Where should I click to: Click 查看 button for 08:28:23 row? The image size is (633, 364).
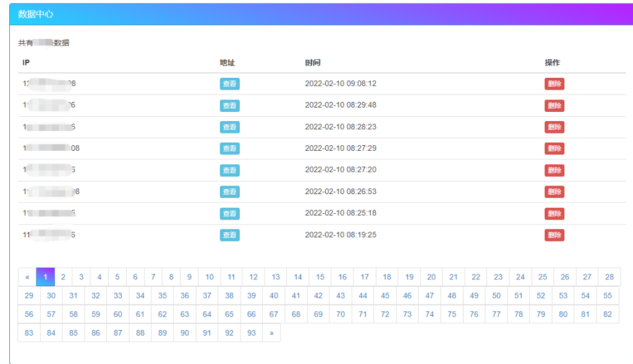[230, 127]
